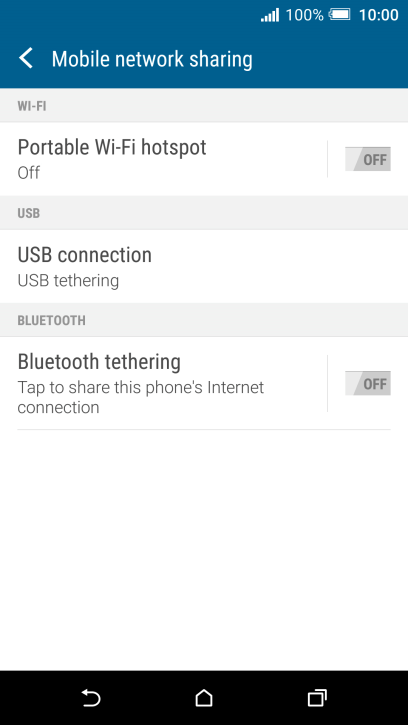This screenshot has height=725, width=408.
Task: Tap 'Tap to share this phone's Internet connection'
Action: [141, 397]
